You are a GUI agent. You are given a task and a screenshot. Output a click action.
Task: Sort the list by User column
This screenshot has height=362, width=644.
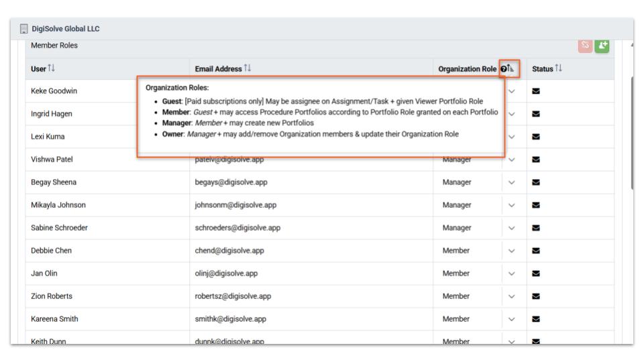[51, 69]
